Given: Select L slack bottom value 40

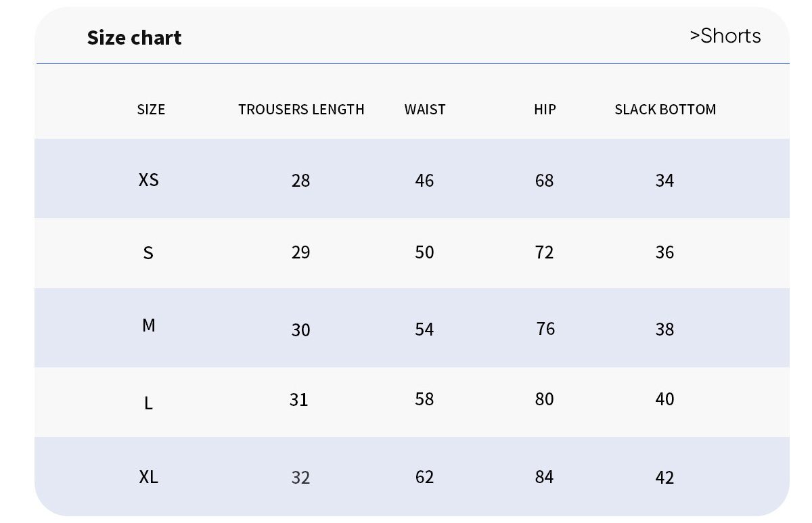Looking at the screenshot, I should (664, 399).
